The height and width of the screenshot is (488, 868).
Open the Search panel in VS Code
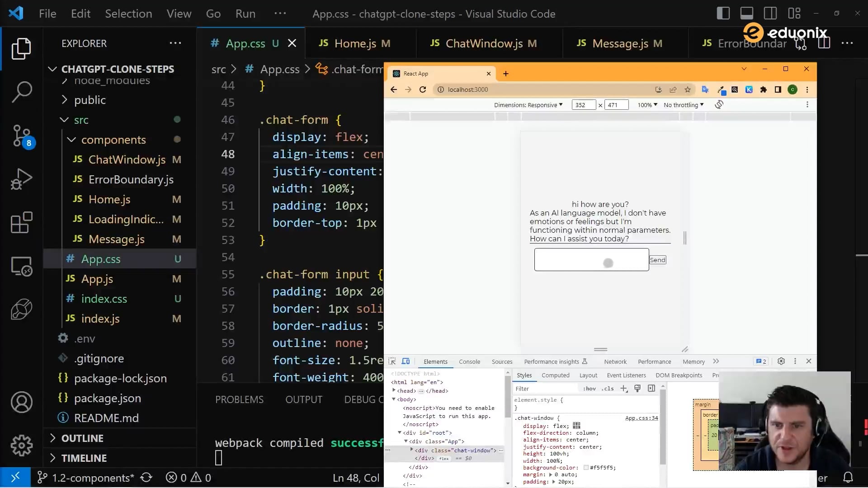tap(21, 92)
